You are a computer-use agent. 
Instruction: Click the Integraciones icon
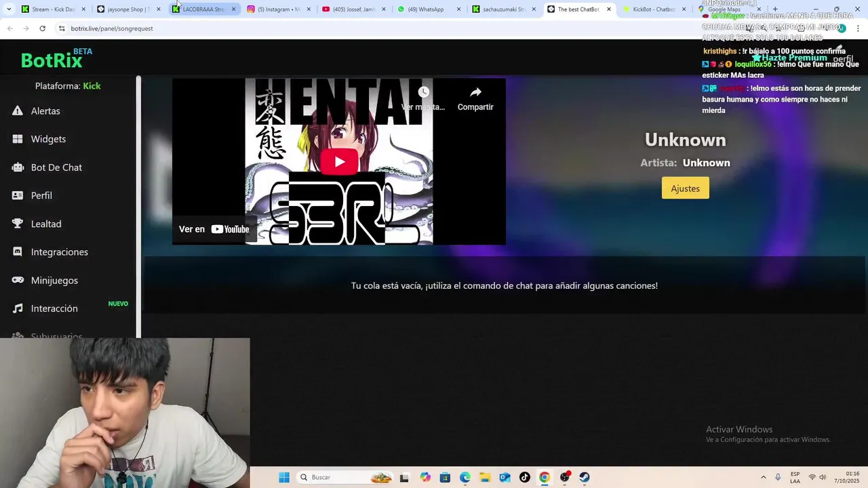(x=18, y=251)
